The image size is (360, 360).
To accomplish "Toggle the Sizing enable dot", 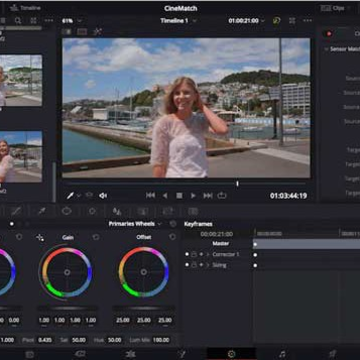I will click(x=187, y=265).
